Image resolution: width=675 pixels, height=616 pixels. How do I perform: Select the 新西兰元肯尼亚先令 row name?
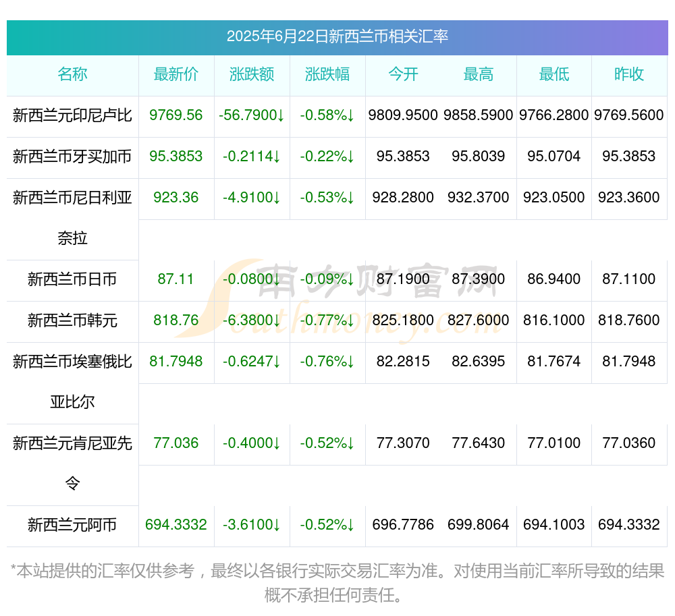tap(72, 464)
